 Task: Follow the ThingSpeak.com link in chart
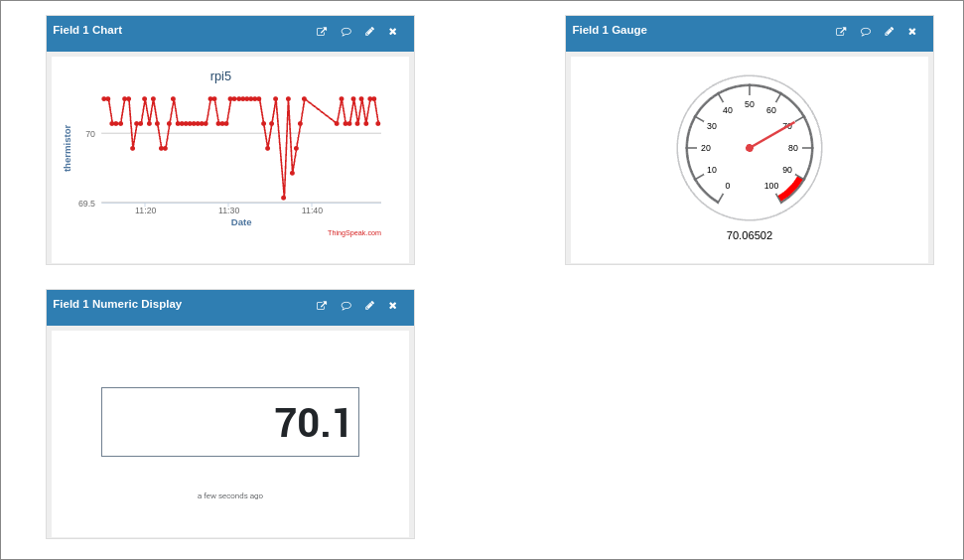(354, 233)
